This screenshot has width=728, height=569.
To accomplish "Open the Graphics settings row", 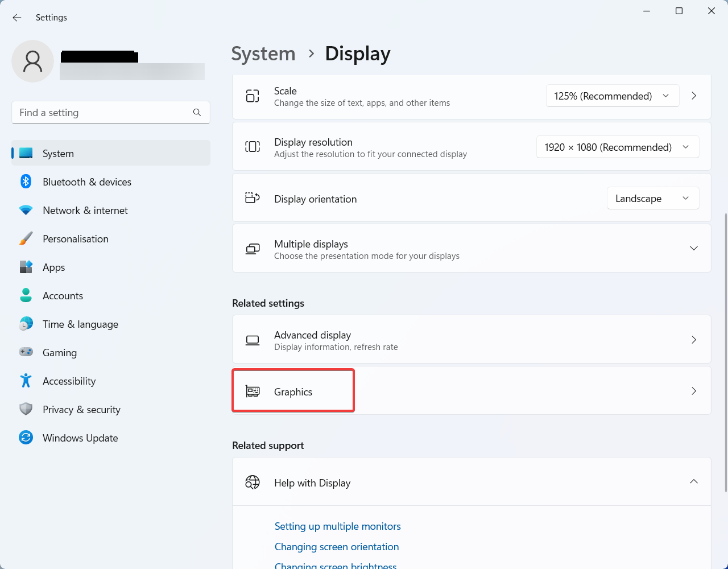I will tap(471, 391).
